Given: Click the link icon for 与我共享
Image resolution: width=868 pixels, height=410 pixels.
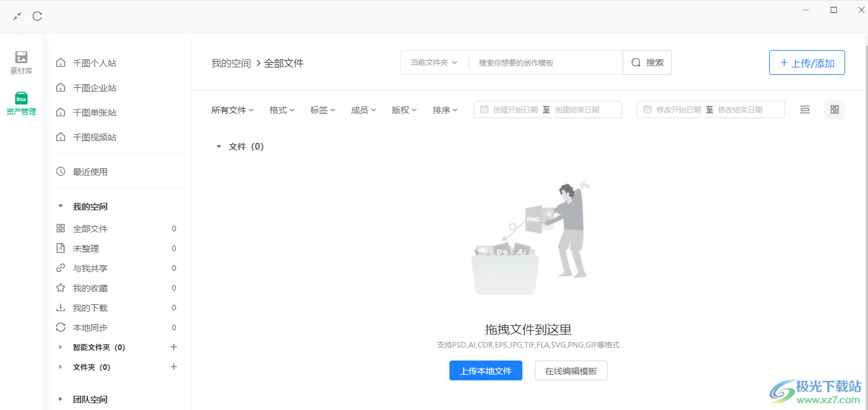Looking at the screenshot, I should click(61, 268).
